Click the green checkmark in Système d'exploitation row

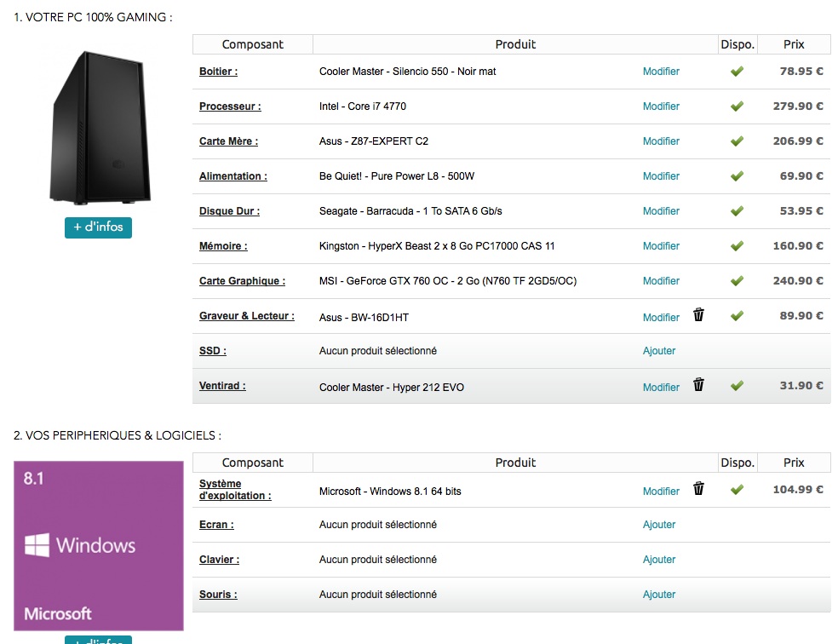click(x=737, y=489)
